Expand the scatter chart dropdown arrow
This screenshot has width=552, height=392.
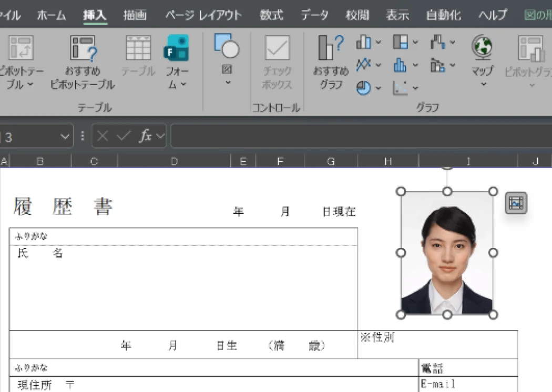(x=415, y=87)
